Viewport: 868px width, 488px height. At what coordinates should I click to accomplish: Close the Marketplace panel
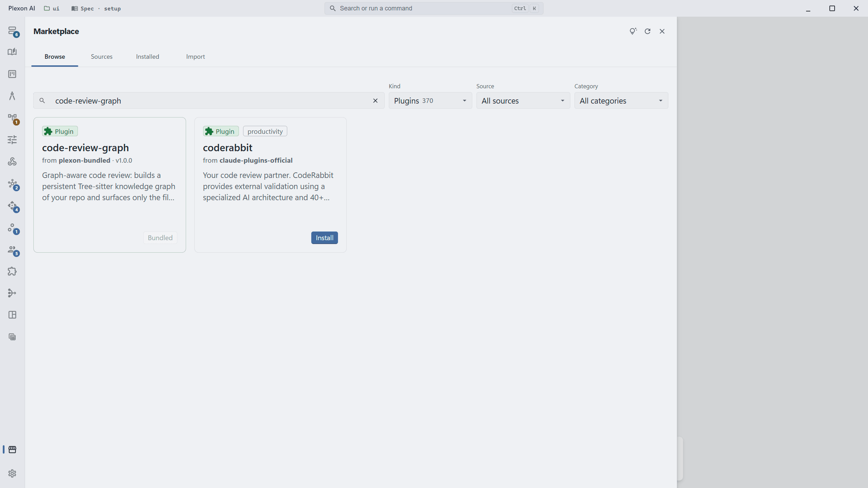pos(662,31)
